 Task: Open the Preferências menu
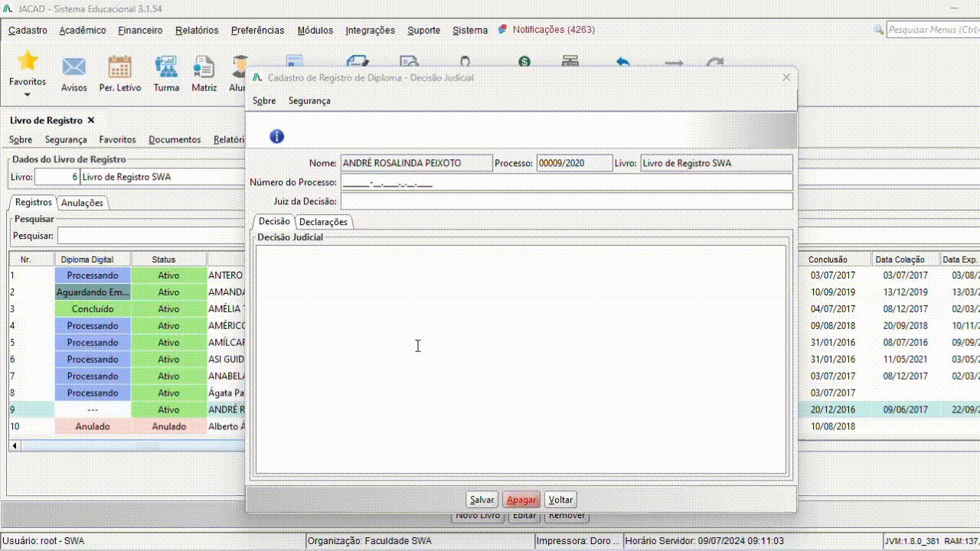click(257, 31)
